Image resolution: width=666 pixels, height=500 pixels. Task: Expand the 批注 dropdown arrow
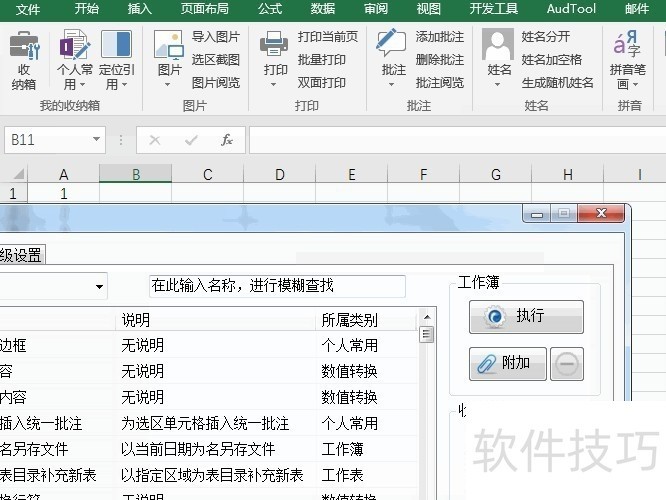391,85
